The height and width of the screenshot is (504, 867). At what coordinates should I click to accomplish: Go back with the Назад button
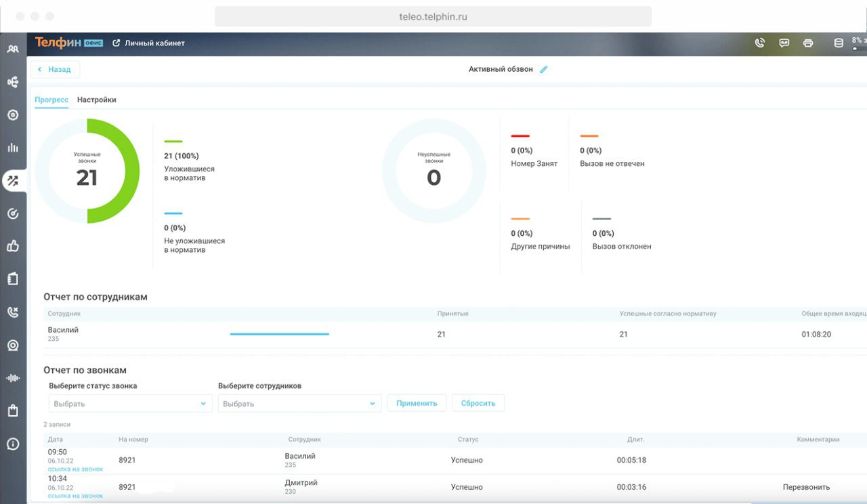(x=55, y=69)
